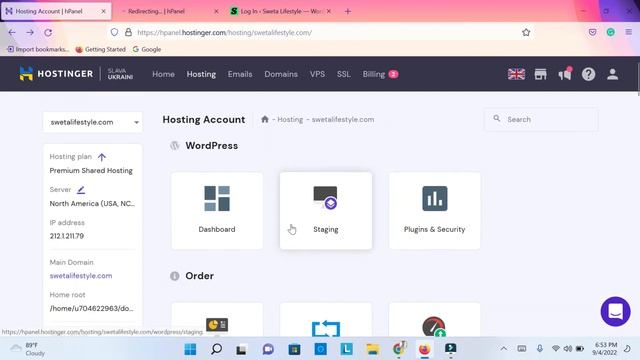Open the store icon in top navigation

(540, 74)
